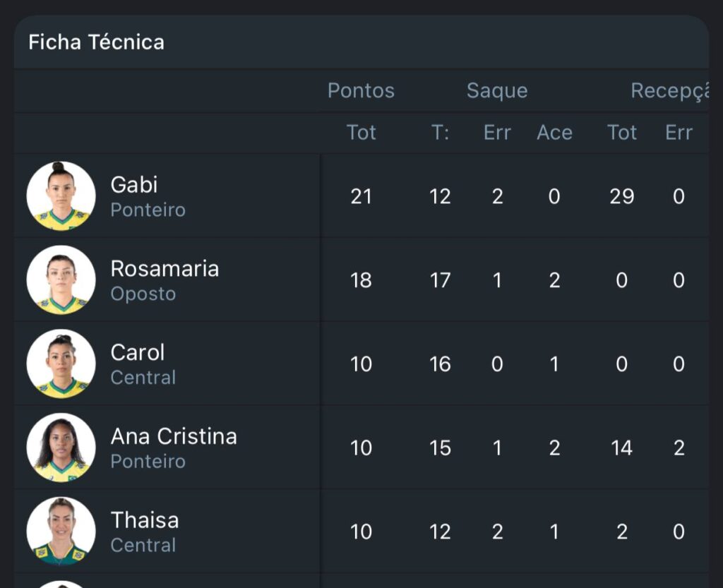723x588 pixels.
Task: Open Ana Cristina's name link
Action: [174, 436]
